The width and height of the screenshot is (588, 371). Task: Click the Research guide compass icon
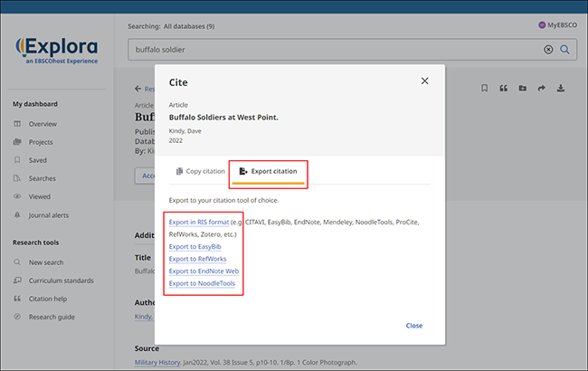click(17, 317)
